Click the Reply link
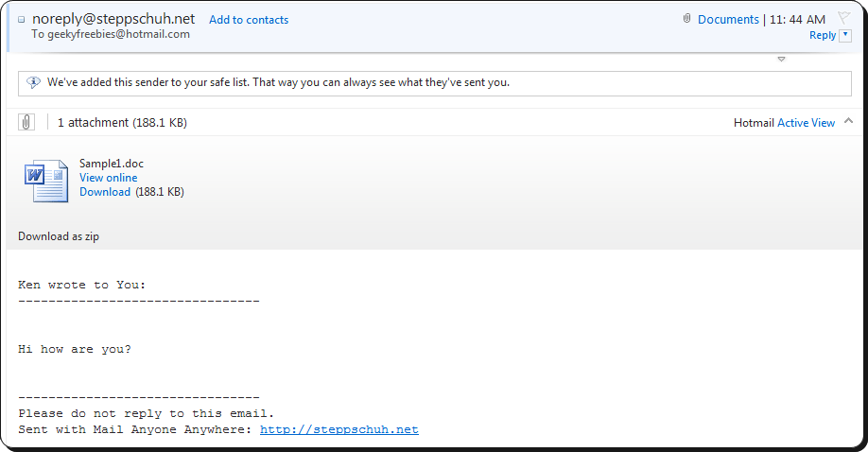The height and width of the screenshot is (452, 868). (x=823, y=35)
